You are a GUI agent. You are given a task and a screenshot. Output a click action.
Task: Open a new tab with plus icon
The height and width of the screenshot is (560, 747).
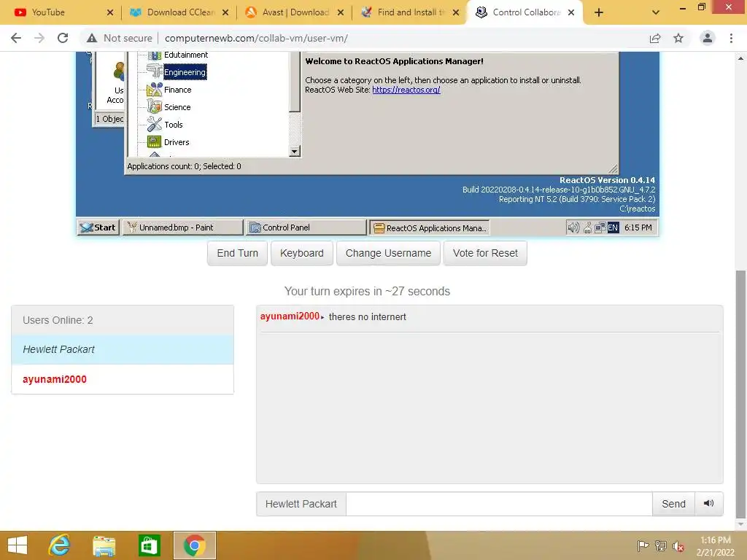(x=599, y=12)
